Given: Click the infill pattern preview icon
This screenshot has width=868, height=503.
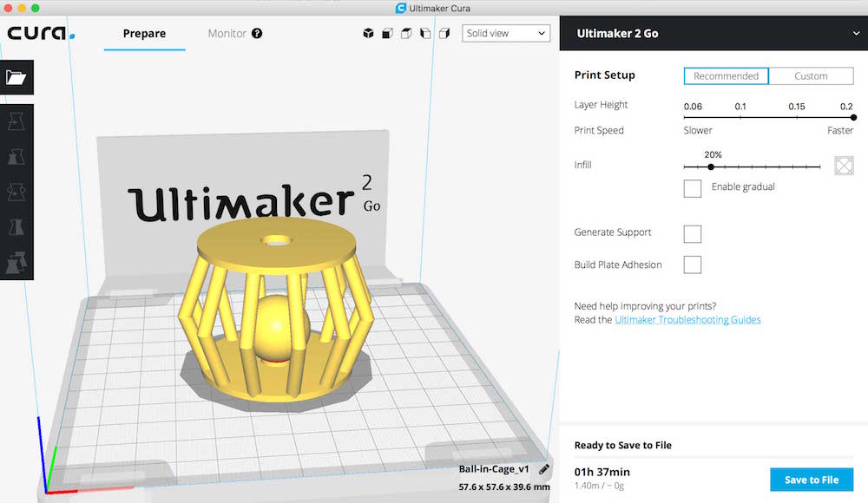Looking at the screenshot, I should pyautogui.click(x=844, y=166).
